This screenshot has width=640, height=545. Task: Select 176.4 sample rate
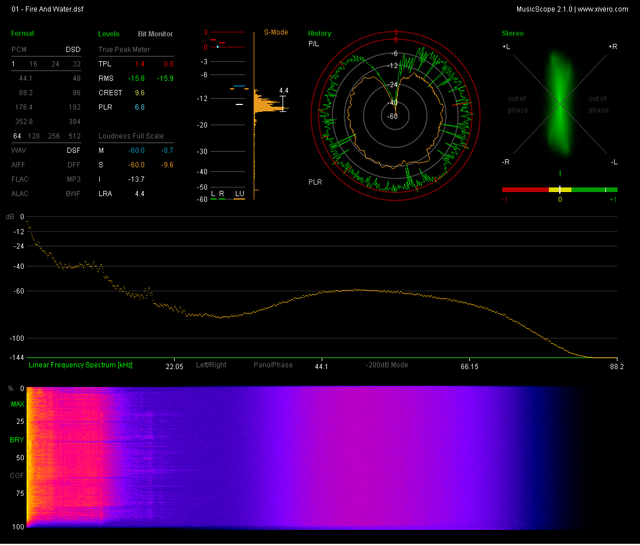24,107
